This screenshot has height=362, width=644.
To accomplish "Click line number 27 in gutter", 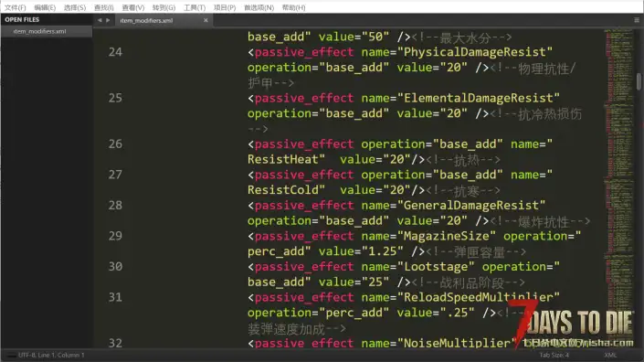I will pyautogui.click(x=115, y=175).
